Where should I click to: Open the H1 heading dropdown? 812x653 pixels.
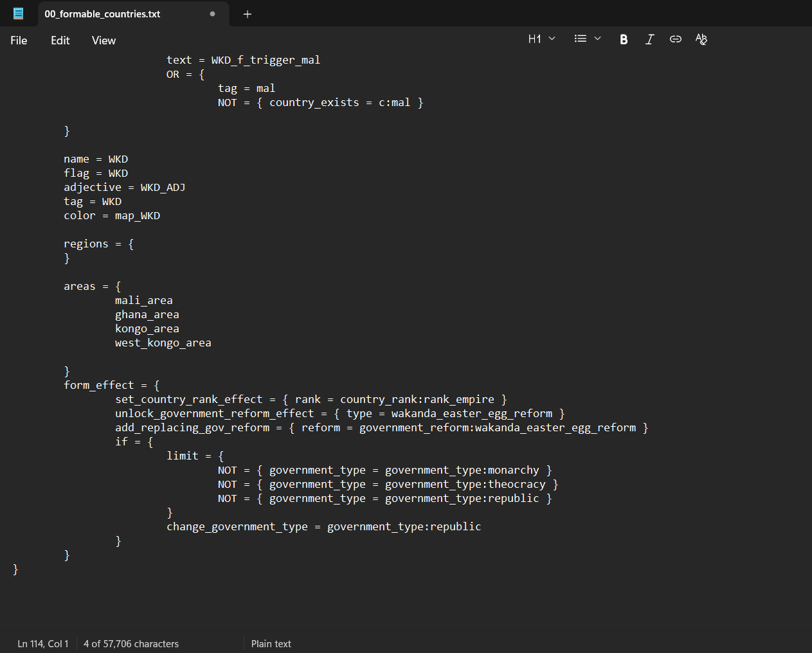[541, 39]
